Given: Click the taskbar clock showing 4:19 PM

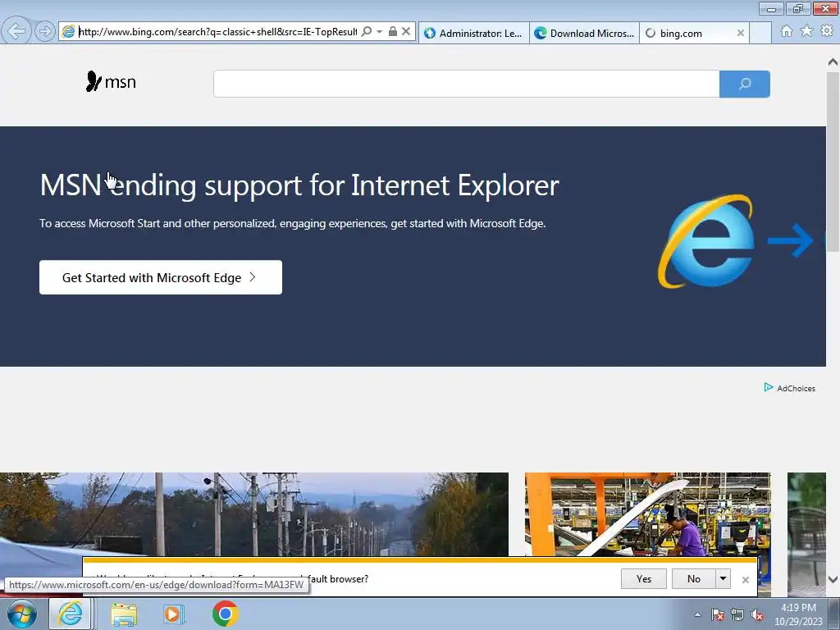Looking at the screenshot, I should tap(798, 614).
